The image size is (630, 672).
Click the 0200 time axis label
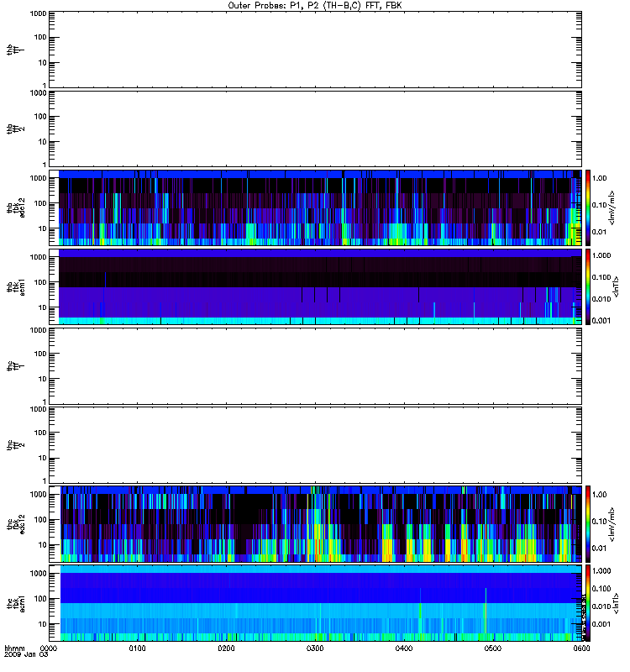(x=226, y=648)
